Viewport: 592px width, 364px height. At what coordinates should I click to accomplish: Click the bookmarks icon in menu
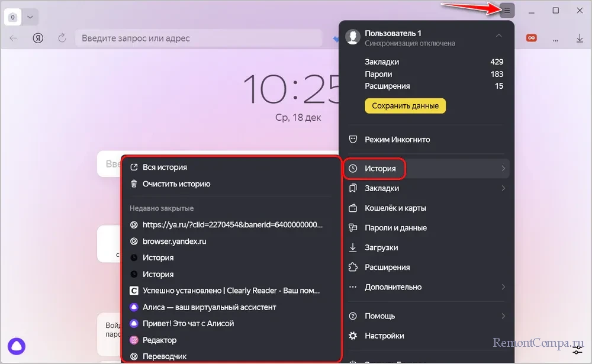pyautogui.click(x=353, y=188)
